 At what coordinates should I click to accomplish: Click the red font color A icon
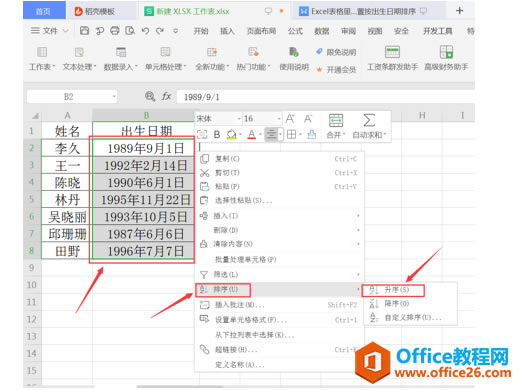(252, 135)
